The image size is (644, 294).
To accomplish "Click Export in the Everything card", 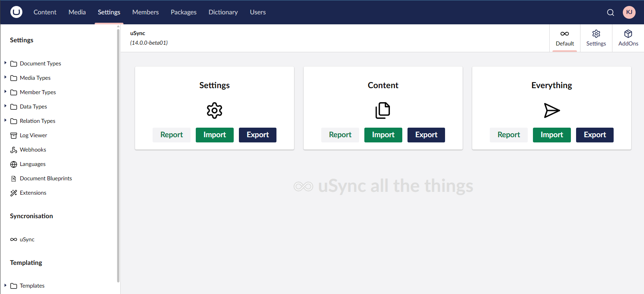I will (x=595, y=135).
